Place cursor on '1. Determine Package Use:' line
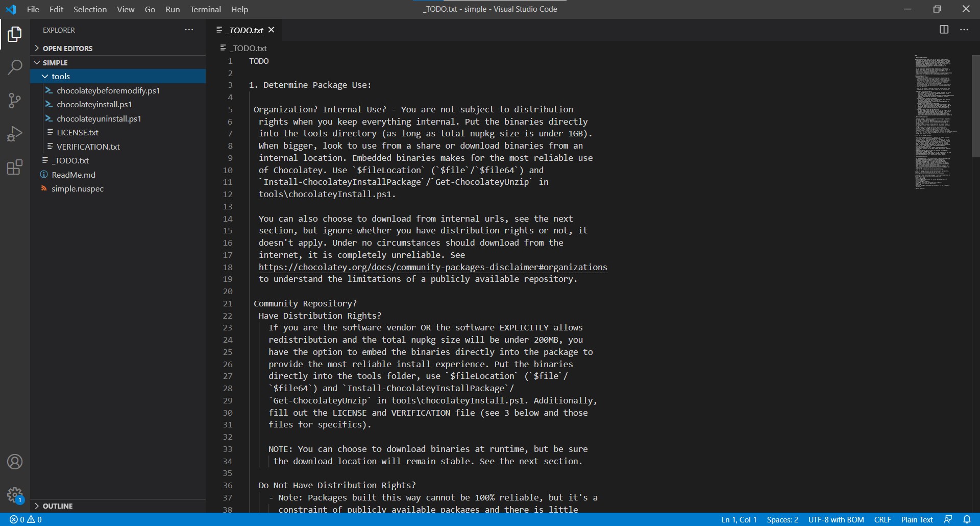Viewport: 980px width, 526px height. tap(310, 85)
